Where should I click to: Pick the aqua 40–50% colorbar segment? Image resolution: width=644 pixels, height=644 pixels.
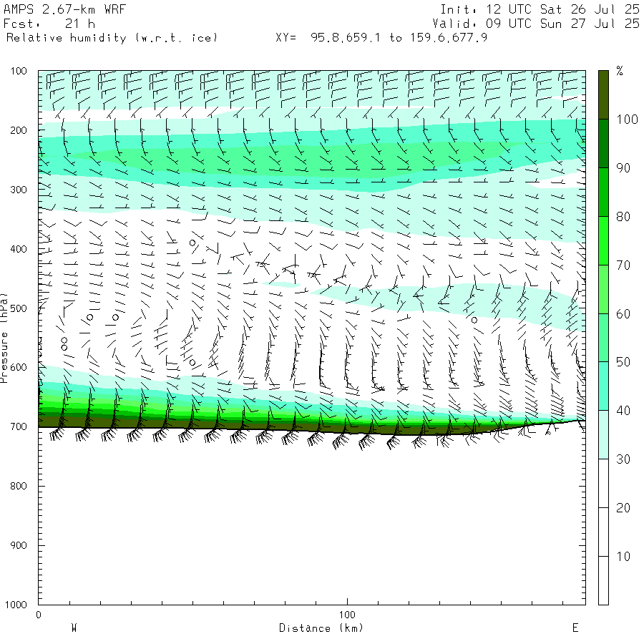(x=603, y=386)
